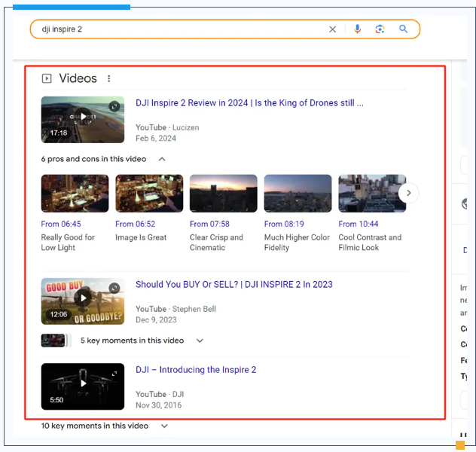Jump to 'From 10:44' moment link

(359, 224)
